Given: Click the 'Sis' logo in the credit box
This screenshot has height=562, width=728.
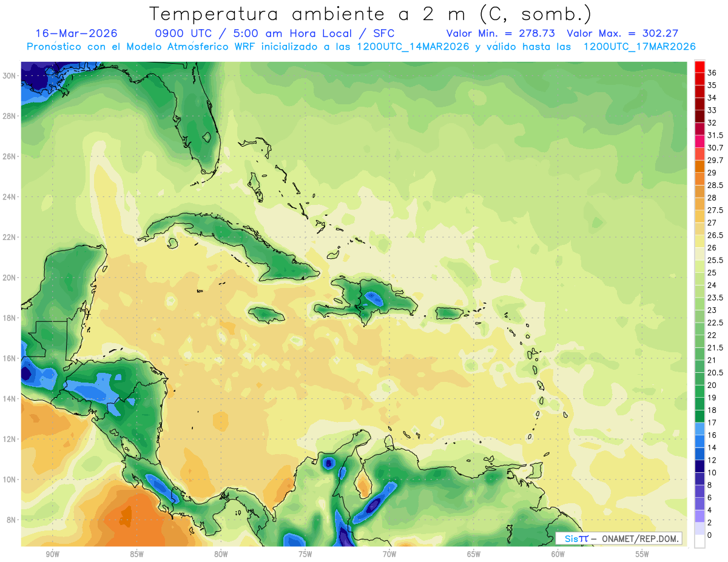Looking at the screenshot, I should click(572, 538).
